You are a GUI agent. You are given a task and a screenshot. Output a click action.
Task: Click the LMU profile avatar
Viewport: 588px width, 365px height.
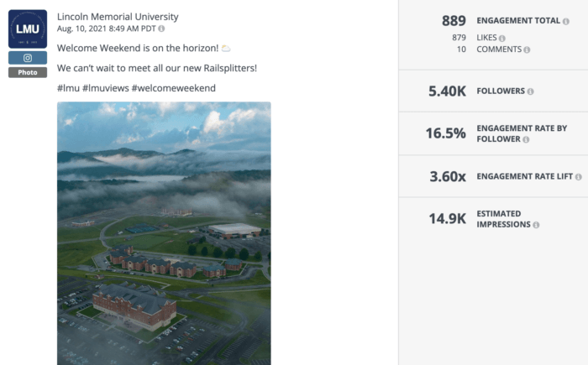tap(28, 29)
